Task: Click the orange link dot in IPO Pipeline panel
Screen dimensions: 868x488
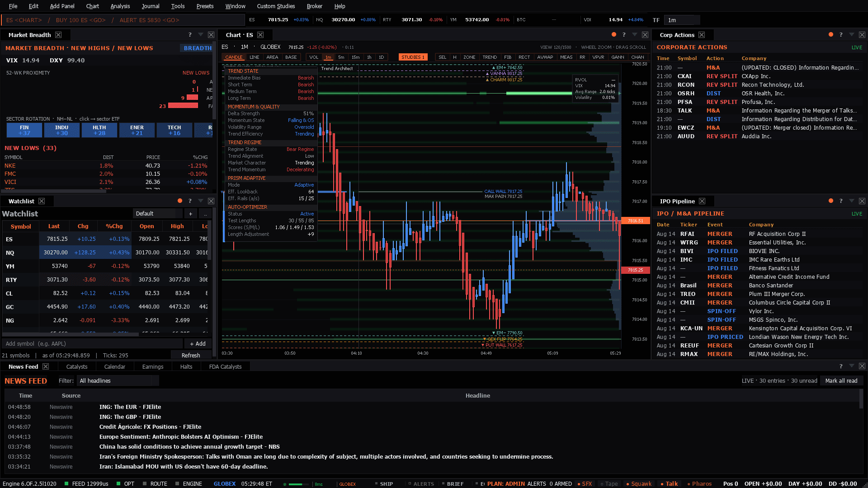Action: (x=831, y=201)
